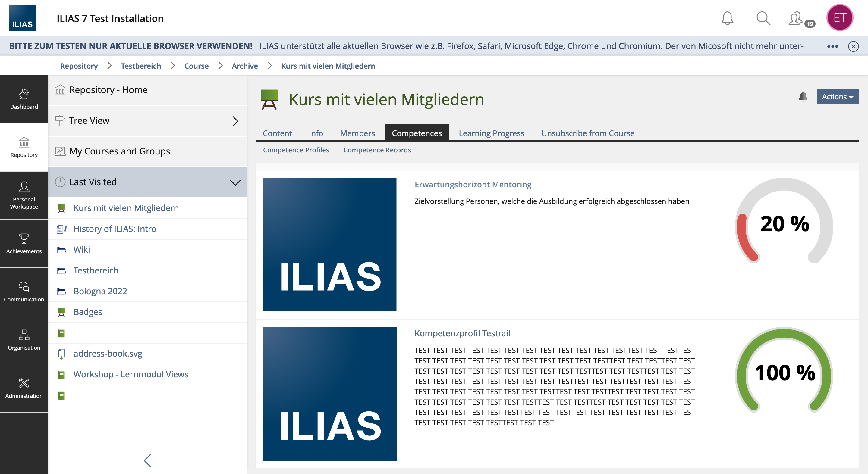The image size is (868, 474).
Task: Open Competence Records subtab
Action: click(x=377, y=150)
